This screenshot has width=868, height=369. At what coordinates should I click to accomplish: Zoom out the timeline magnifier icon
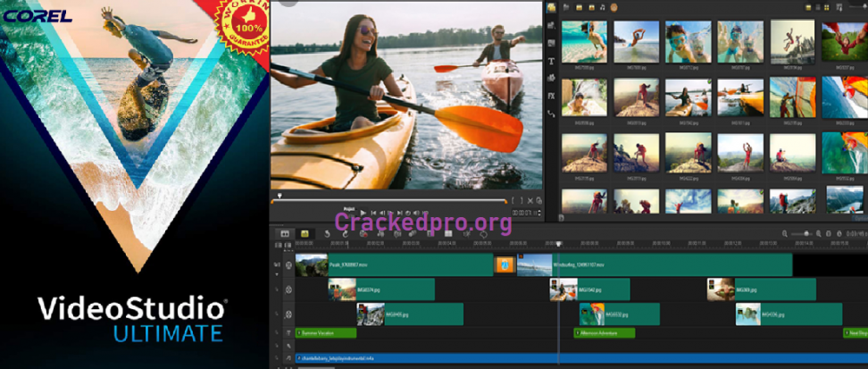(784, 234)
